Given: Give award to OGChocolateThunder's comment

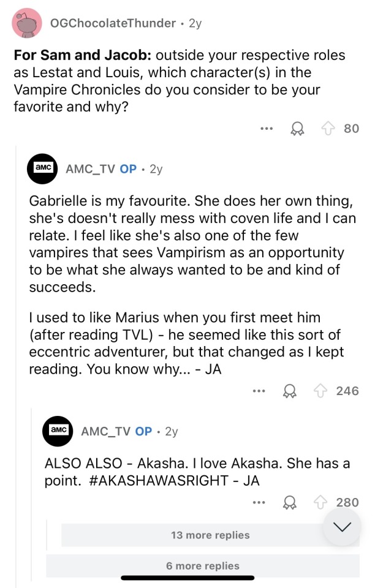Looking at the screenshot, I should [298, 129].
